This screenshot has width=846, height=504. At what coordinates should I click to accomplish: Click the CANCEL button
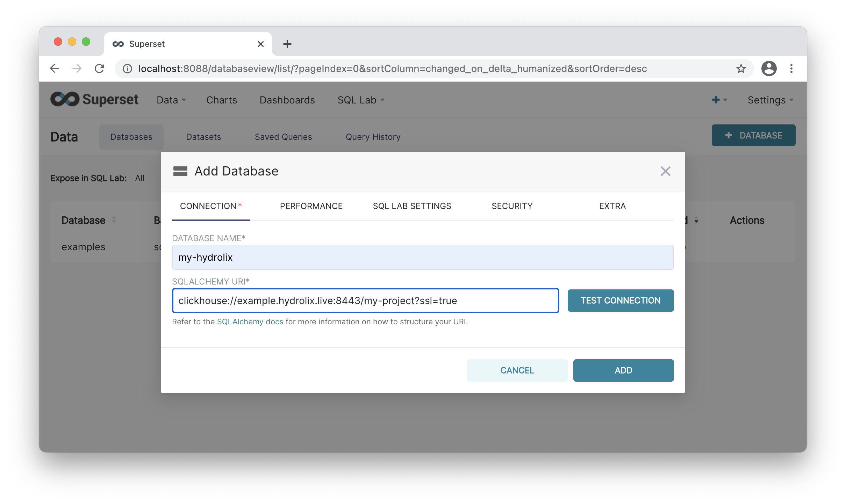[x=517, y=370]
